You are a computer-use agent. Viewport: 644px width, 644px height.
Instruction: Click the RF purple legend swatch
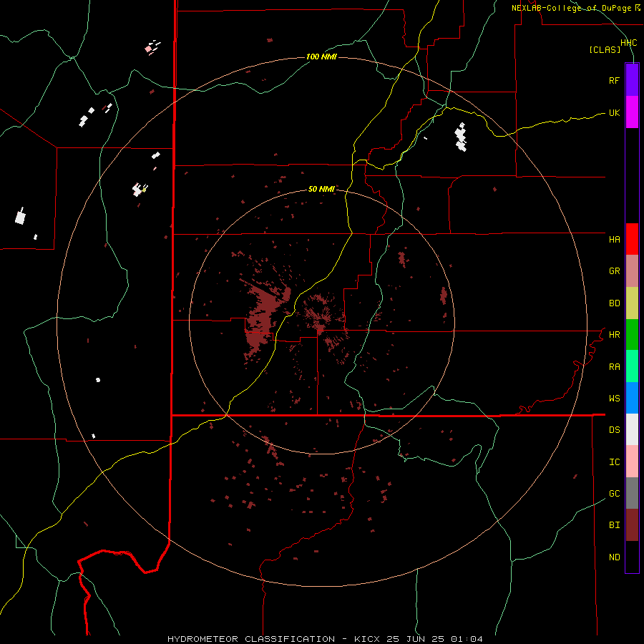click(632, 80)
